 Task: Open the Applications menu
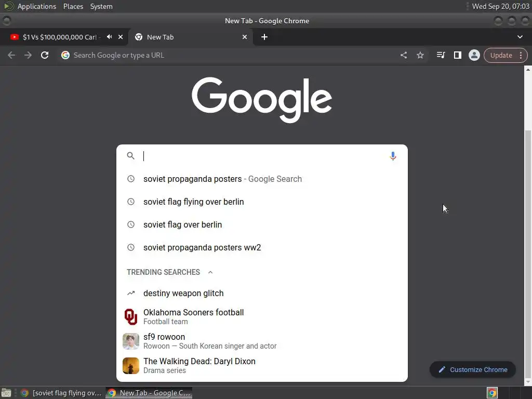click(37, 6)
